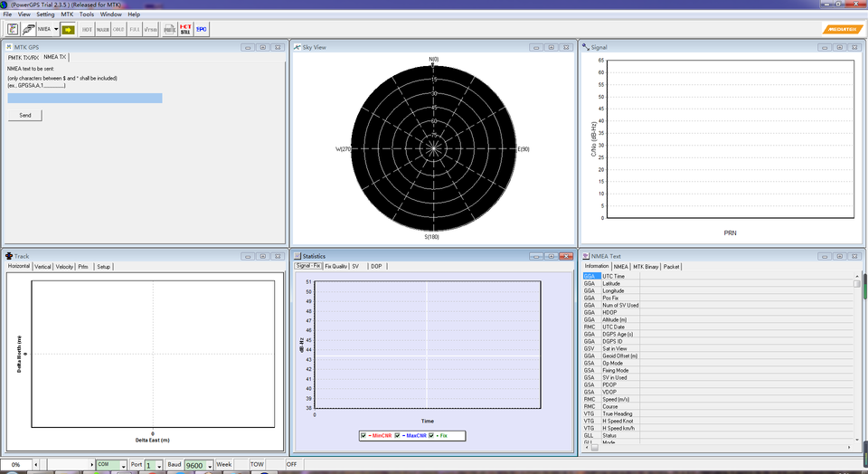Click the COLD start toolbar icon

118,29
